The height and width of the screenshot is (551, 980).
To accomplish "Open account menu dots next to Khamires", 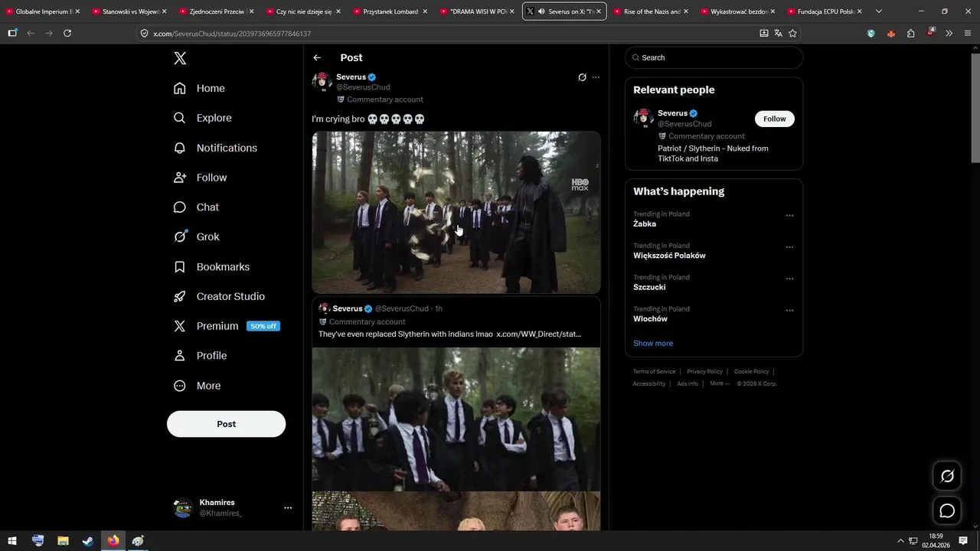I will pos(288,507).
